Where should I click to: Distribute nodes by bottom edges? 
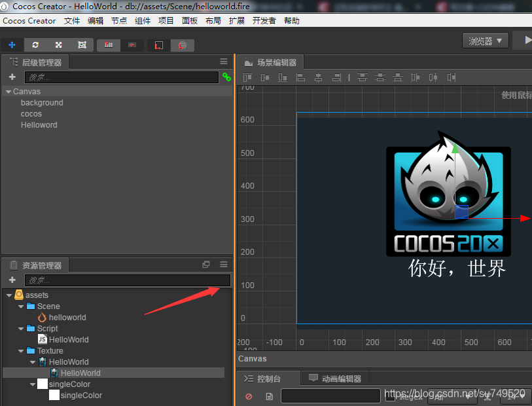click(x=398, y=78)
